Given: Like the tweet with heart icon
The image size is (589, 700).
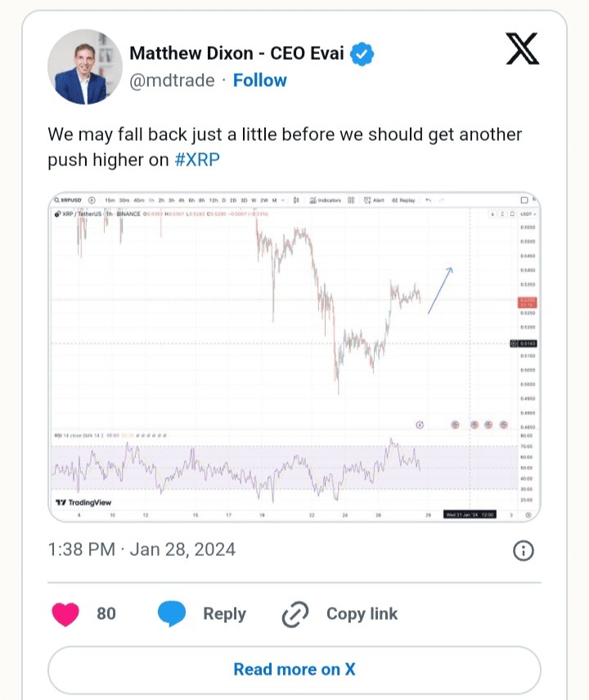Looking at the screenshot, I should coord(65,614).
